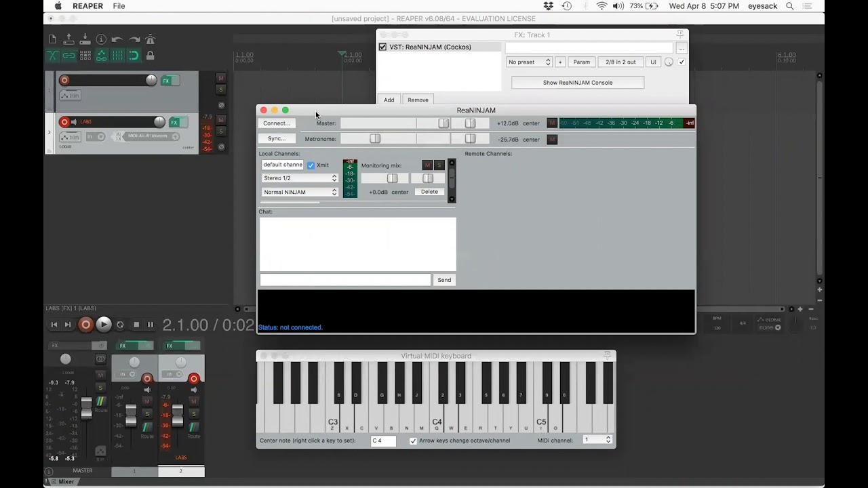Click the transport Record button
The height and width of the screenshot is (488, 868).
85,325
